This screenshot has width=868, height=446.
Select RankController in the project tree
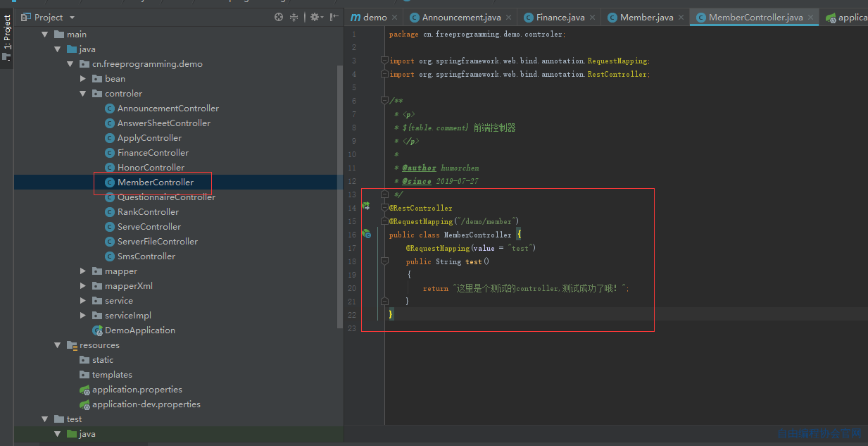click(x=148, y=212)
